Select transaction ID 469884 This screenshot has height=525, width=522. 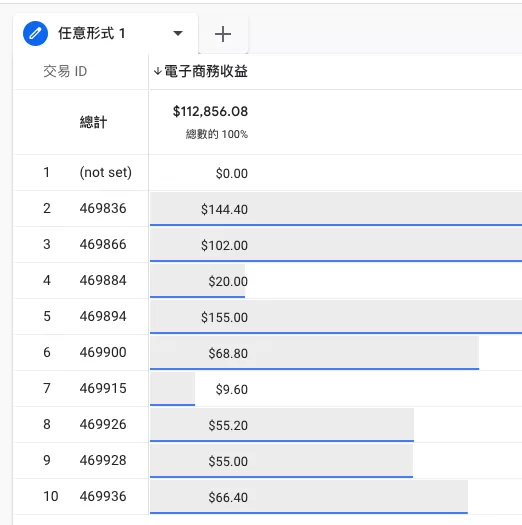(x=103, y=281)
